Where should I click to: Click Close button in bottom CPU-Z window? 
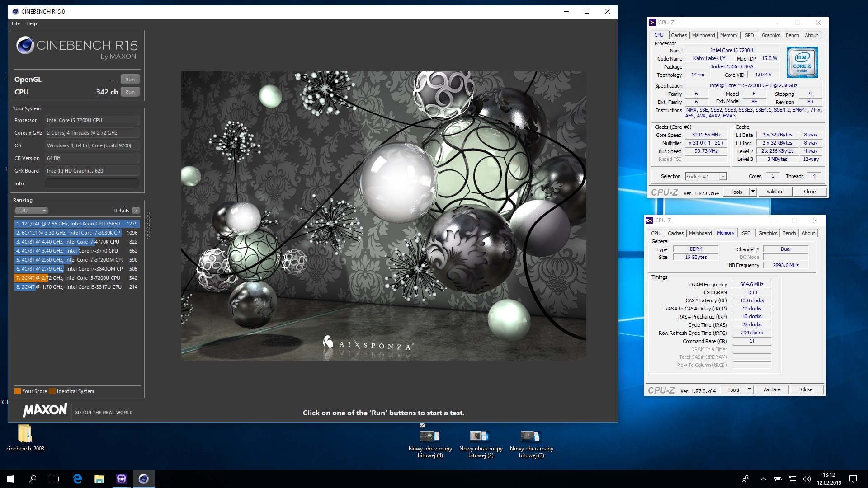[807, 390]
